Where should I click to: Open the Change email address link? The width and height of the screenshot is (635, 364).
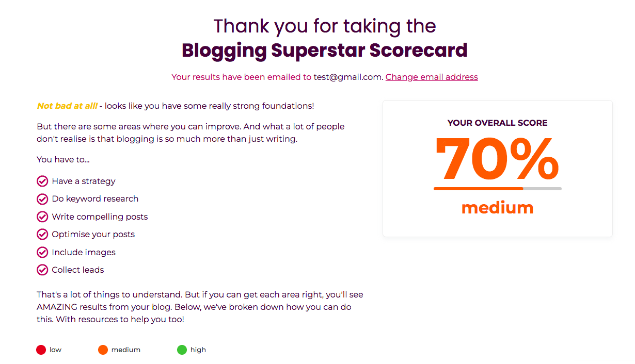point(432,77)
